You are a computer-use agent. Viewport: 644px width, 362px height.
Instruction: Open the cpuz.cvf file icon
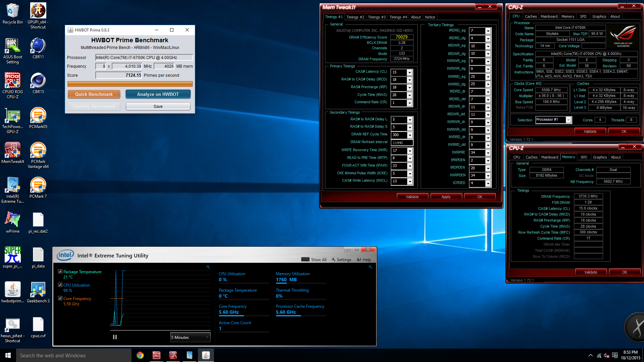38,327
